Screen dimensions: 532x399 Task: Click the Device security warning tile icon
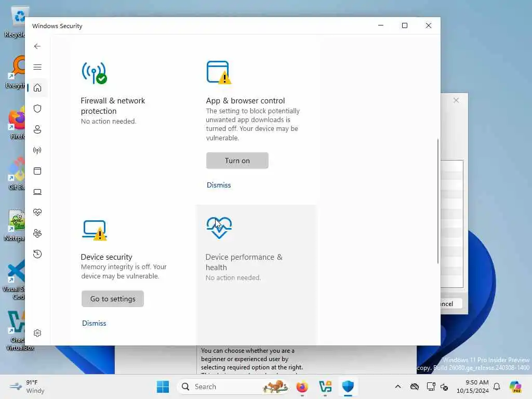point(95,230)
